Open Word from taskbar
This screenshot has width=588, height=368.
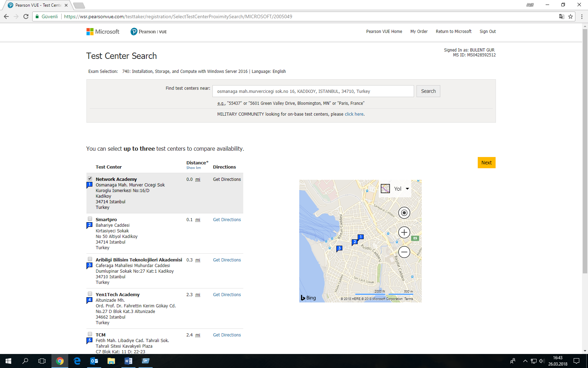click(x=128, y=361)
